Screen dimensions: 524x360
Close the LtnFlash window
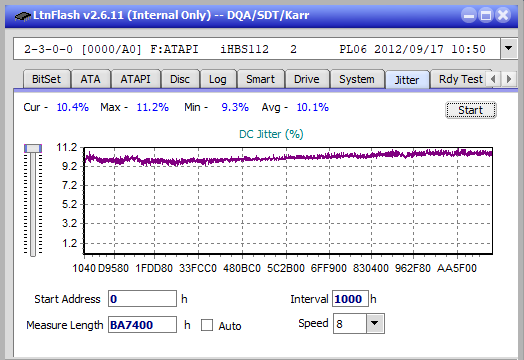click(503, 15)
